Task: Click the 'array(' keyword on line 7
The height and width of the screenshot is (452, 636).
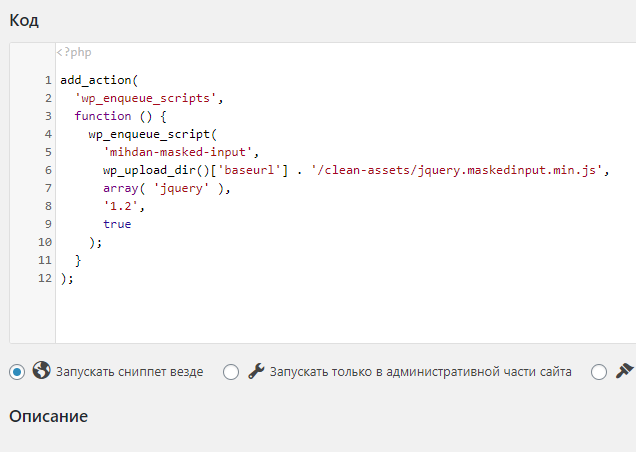Action: click(x=124, y=188)
